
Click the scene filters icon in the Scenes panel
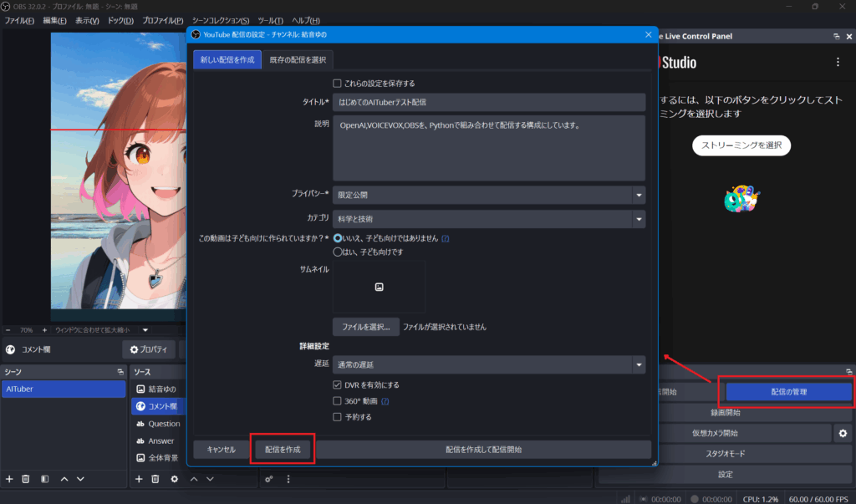[44, 479]
